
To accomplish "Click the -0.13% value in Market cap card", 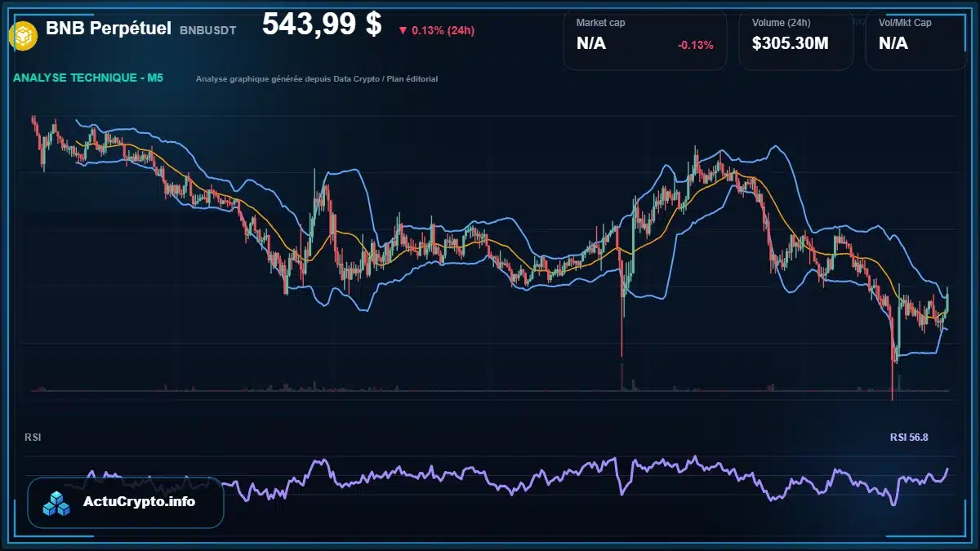I will [695, 45].
